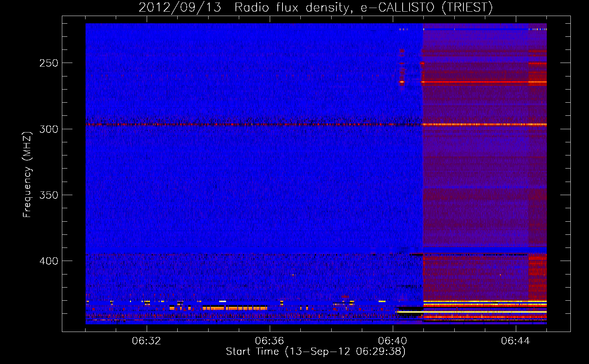Click the "Start Time (13-Sep-12 06:29:38)" label
The height and width of the screenshot is (364, 589).
point(316,352)
